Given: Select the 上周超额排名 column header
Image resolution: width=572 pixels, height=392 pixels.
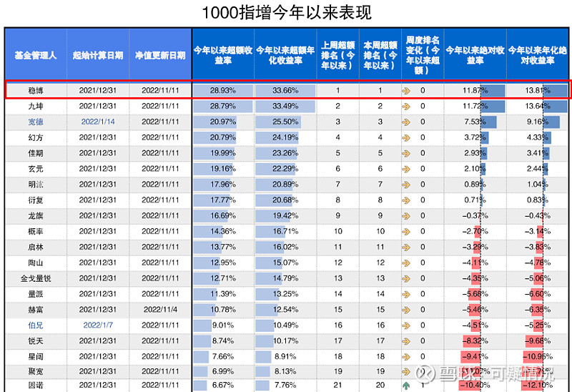Looking at the screenshot, I should 337,55.
